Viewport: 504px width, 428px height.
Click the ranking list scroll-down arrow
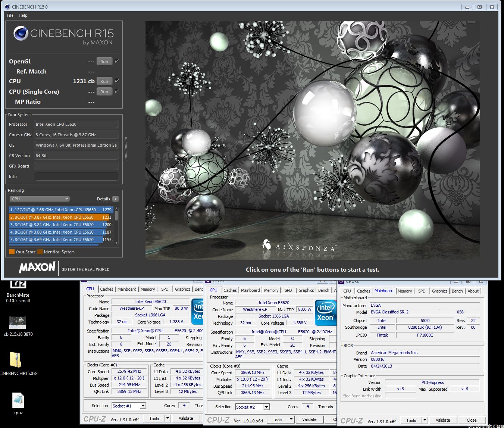click(x=116, y=243)
